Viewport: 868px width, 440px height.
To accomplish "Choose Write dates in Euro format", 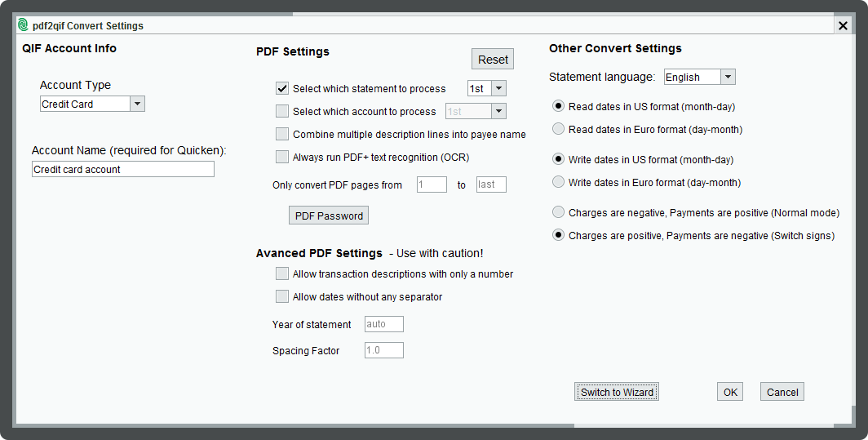I will click(x=559, y=182).
